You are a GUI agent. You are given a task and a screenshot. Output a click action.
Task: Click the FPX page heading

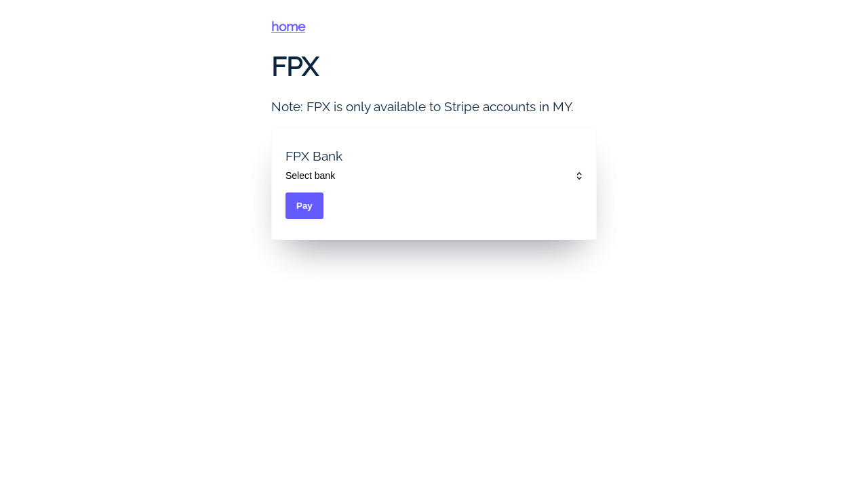(x=295, y=66)
